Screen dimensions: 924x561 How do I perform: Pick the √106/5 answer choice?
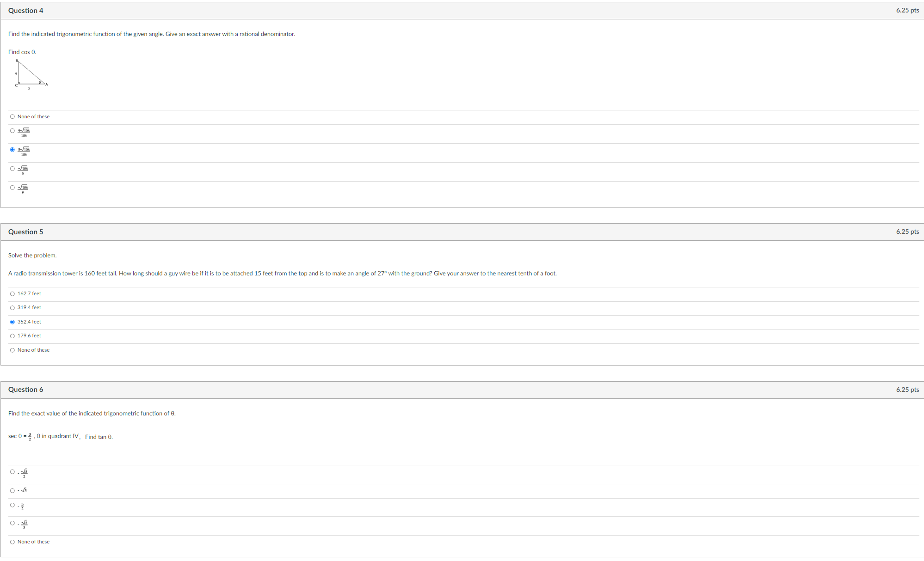pos(12,169)
